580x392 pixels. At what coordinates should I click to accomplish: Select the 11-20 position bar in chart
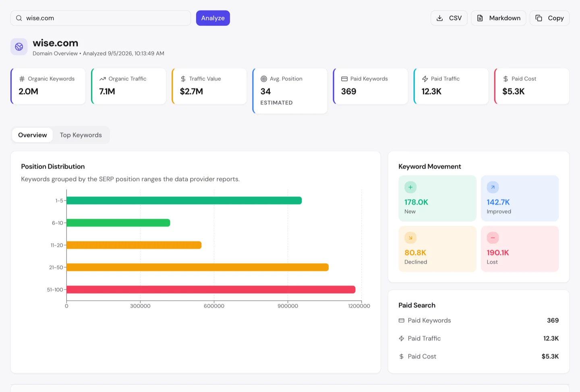point(134,245)
